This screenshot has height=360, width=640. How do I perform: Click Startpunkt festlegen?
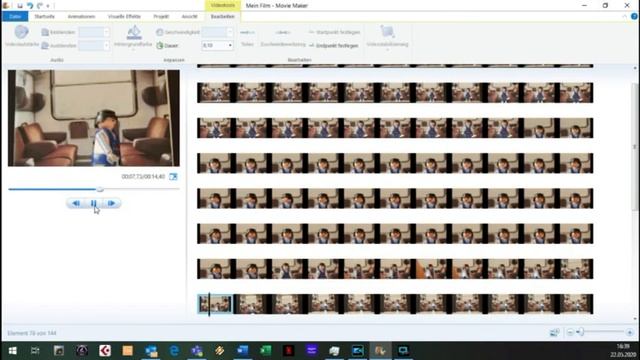coord(334,32)
